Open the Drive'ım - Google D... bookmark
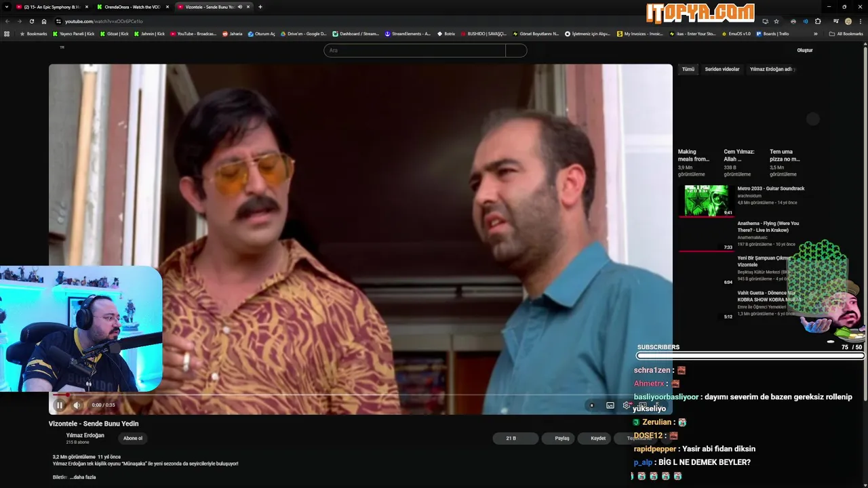The width and height of the screenshot is (868, 488). (304, 34)
